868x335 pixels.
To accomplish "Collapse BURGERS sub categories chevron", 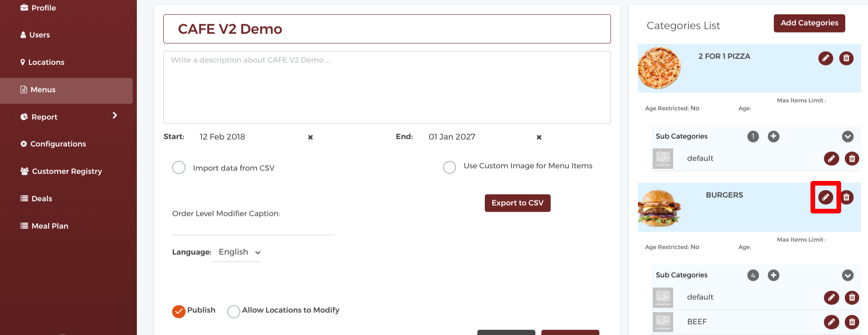I will 848,275.
